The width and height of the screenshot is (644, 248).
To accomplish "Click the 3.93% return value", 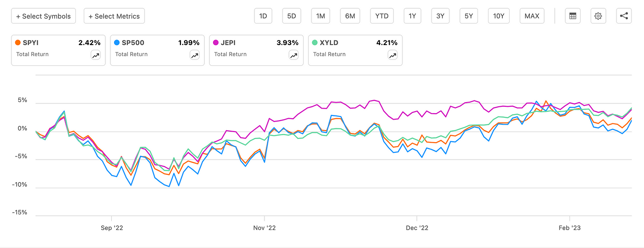I will tap(287, 43).
